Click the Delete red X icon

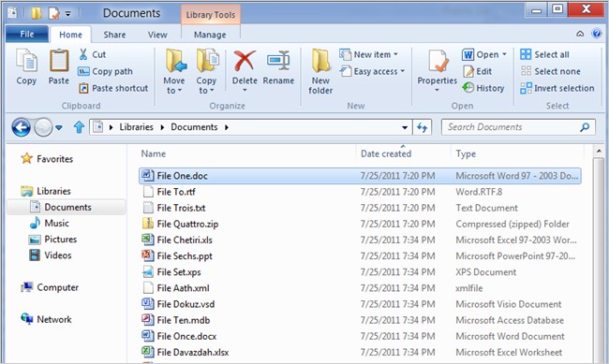pos(245,62)
